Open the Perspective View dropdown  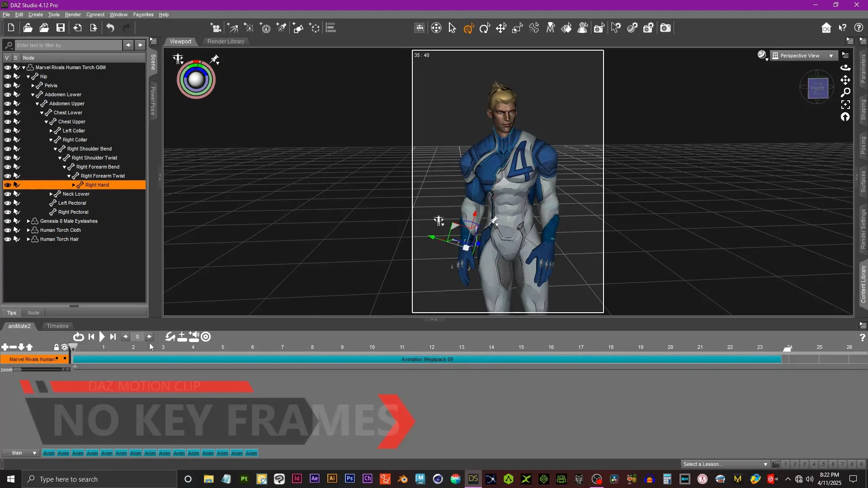pos(803,56)
